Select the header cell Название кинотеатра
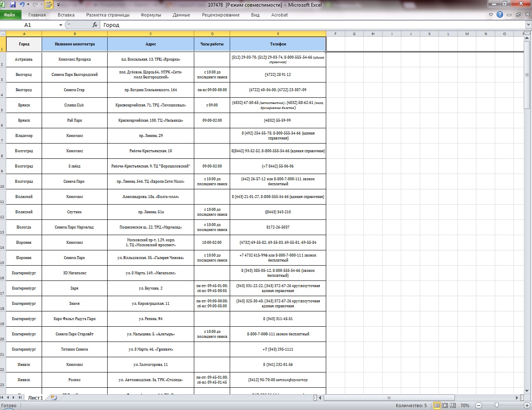This screenshot has width=532, height=410. [75, 44]
